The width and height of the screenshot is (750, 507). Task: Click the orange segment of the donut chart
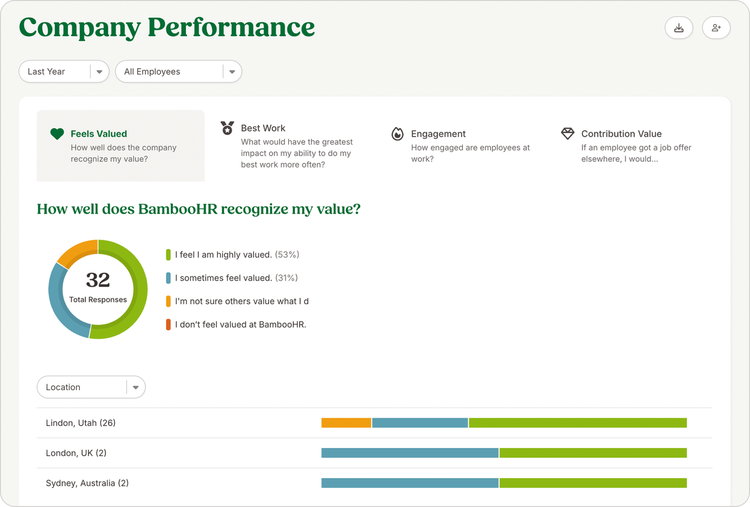77,252
